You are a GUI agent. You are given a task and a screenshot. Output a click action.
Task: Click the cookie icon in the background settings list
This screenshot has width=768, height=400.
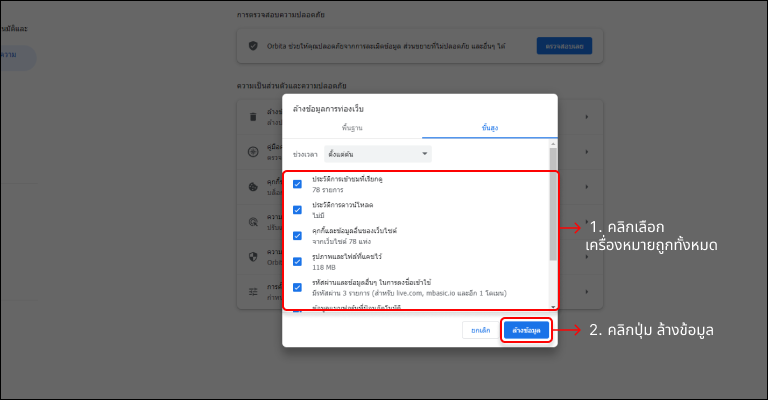click(x=253, y=187)
